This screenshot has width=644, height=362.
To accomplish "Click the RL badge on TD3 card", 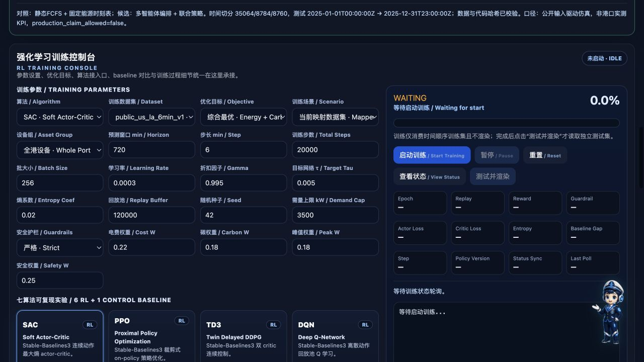I will (x=273, y=325).
